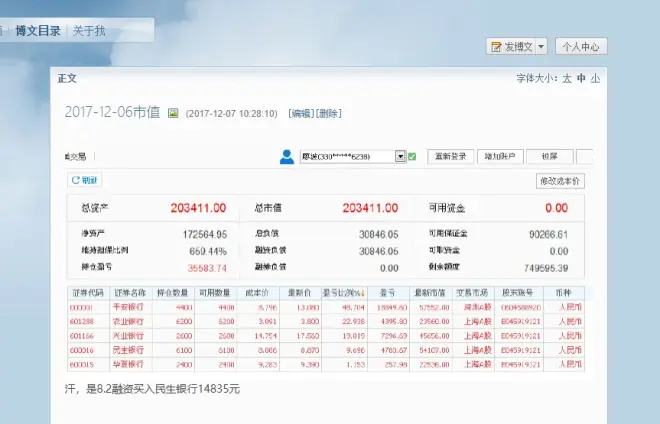Screen dimensions: 660x424
Task: Click the blue user account icon
Action: pos(287,156)
